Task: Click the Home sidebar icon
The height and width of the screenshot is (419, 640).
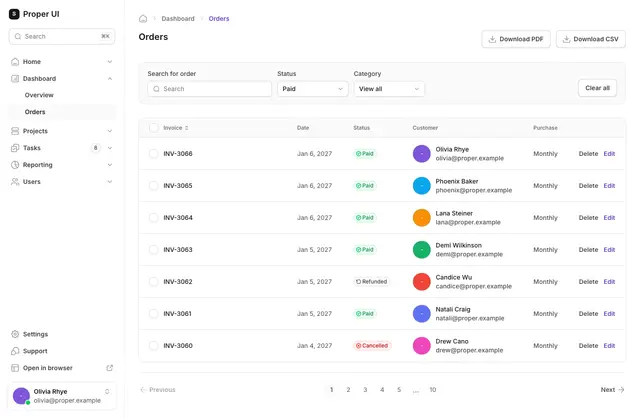Action: (15, 62)
